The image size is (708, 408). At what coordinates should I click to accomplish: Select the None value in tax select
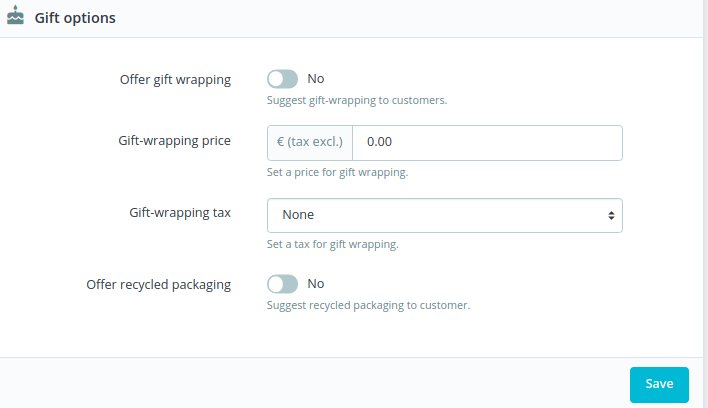pos(298,215)
